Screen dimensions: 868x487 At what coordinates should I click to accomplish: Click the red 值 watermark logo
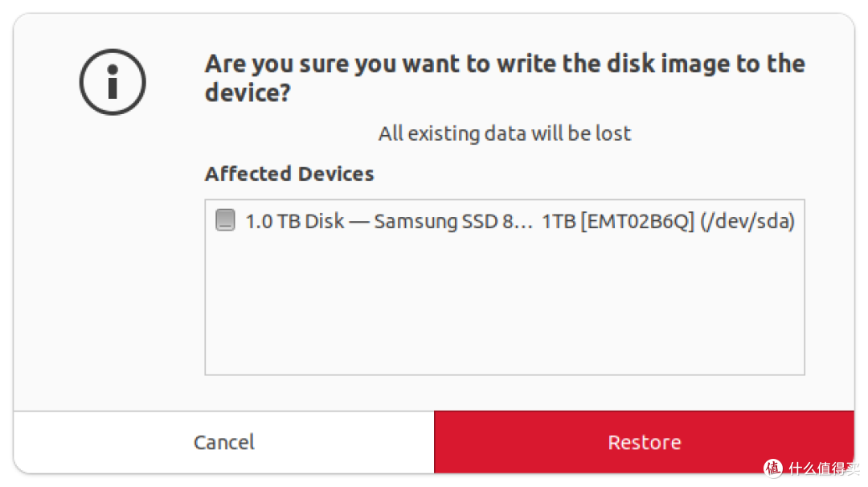pyautogui.click(x=773, y=469)
